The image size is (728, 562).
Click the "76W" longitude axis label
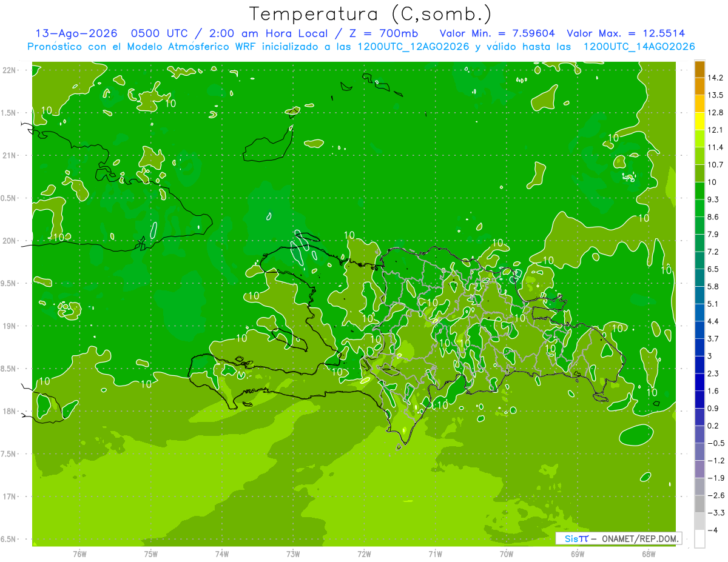pyautogui.click(x=79, y=554)
